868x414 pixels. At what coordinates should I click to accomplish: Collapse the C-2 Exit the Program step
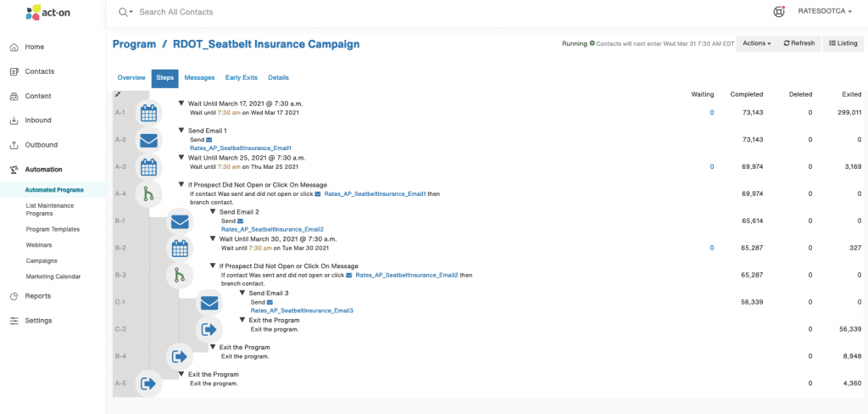[x=242, y=321]
